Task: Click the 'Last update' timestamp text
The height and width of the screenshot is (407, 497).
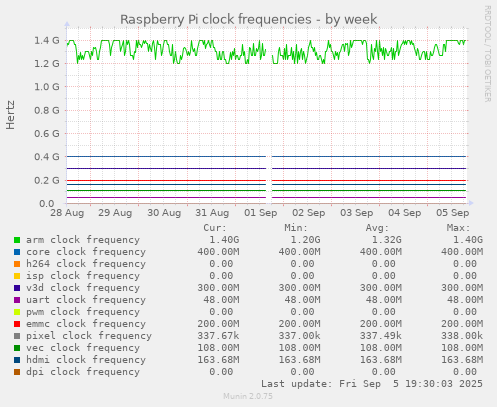Action: (372, 384)
